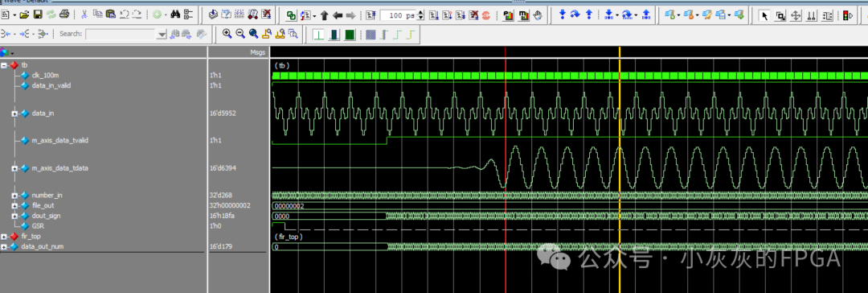Viewport: 868px width, 293px height.
Task: Go up with the black up arrow icon
Action: tap(325, 15)
